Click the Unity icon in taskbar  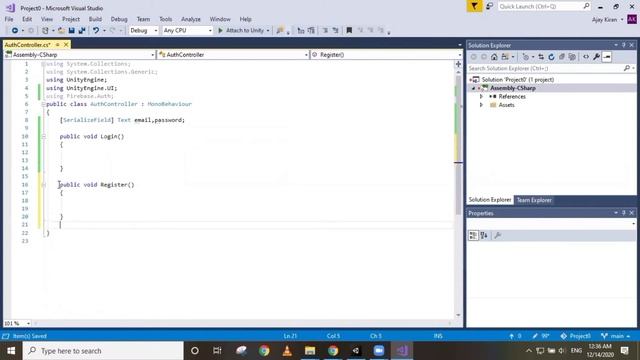click(356, 351)
